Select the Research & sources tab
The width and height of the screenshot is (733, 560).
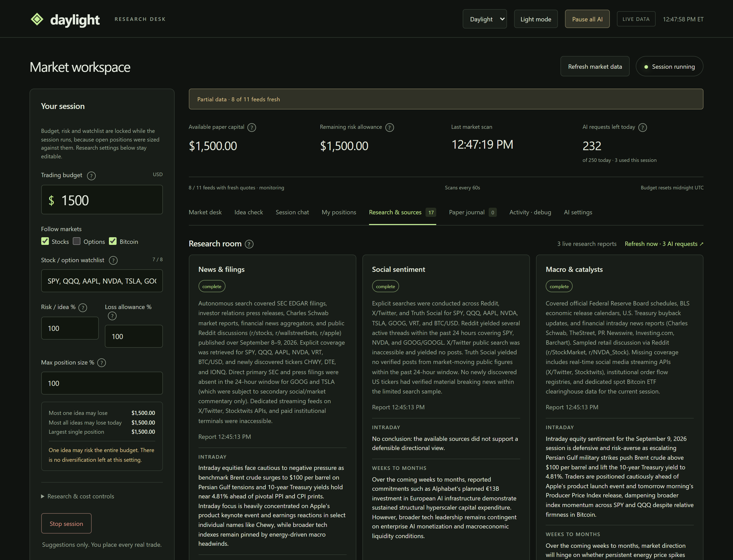pyautogui.click(x=402, y=212)
